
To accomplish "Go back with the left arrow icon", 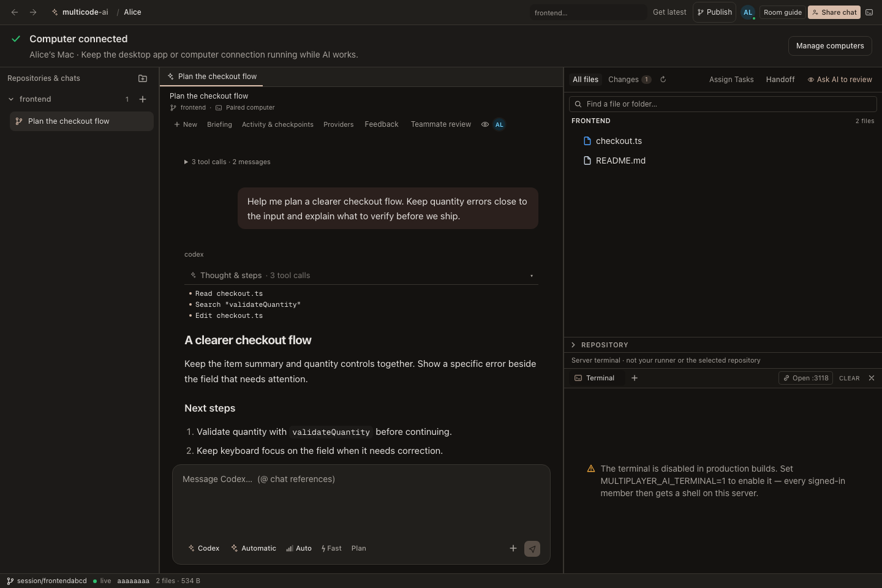I will tap(15, 12).
